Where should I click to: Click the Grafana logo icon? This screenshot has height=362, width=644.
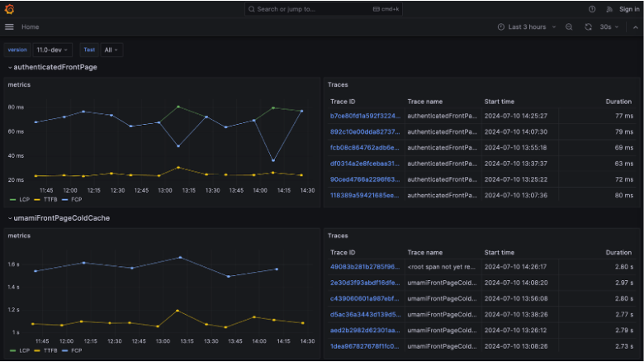[9, 9]
